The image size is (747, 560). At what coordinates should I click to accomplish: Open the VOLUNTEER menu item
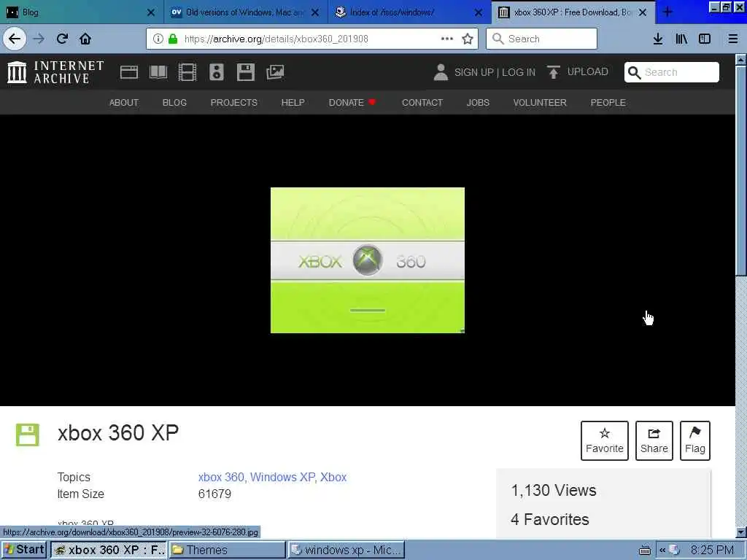[540, 102]
